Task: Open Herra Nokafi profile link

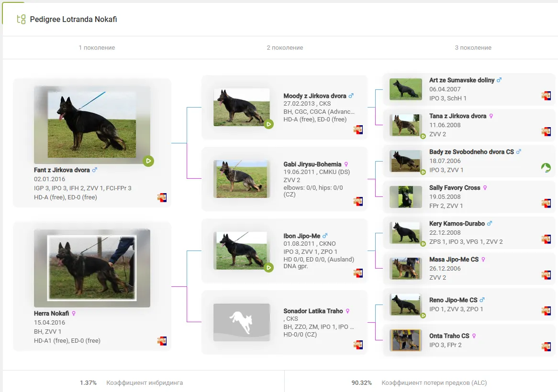Action: click(51, 313)
